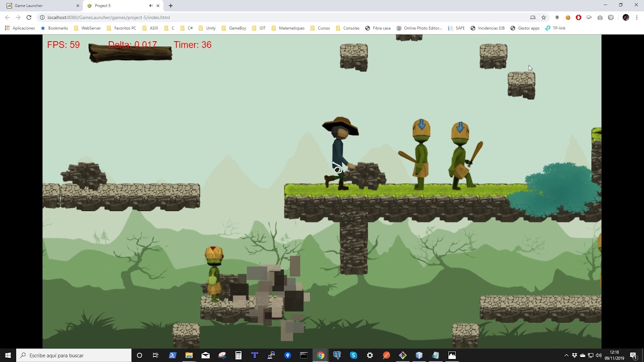Open the Consolas bookmarks folder
The height and width of the screenshot is (362, 644).
pos(347,28)
